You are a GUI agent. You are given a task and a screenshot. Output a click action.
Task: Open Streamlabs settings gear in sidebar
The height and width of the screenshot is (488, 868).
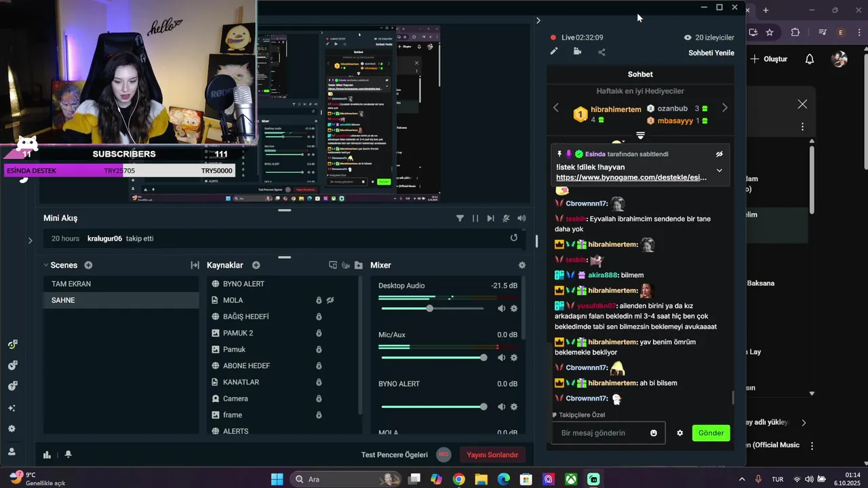[x=12, y=429]
